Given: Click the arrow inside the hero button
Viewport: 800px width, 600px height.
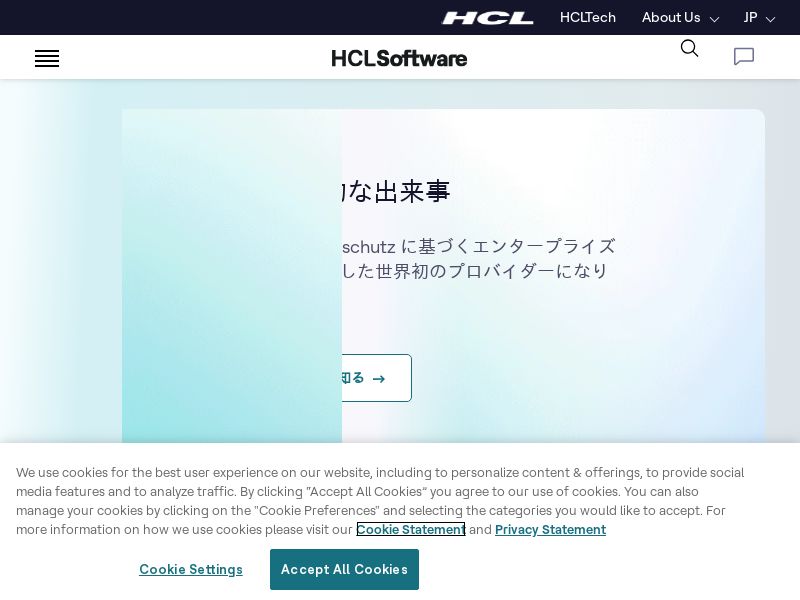Looking at the screenshot, I should 379,379.
